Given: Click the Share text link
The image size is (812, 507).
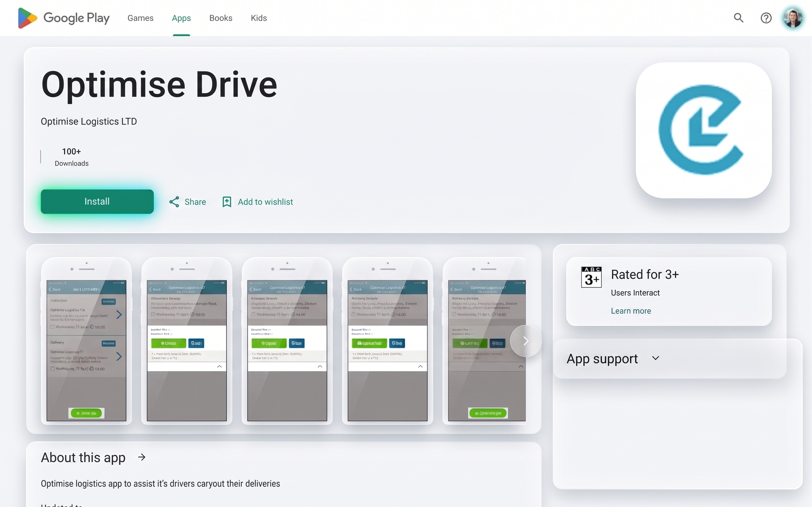Looking at the screenshot, I should pyautogui.click(x=195, y=202).
